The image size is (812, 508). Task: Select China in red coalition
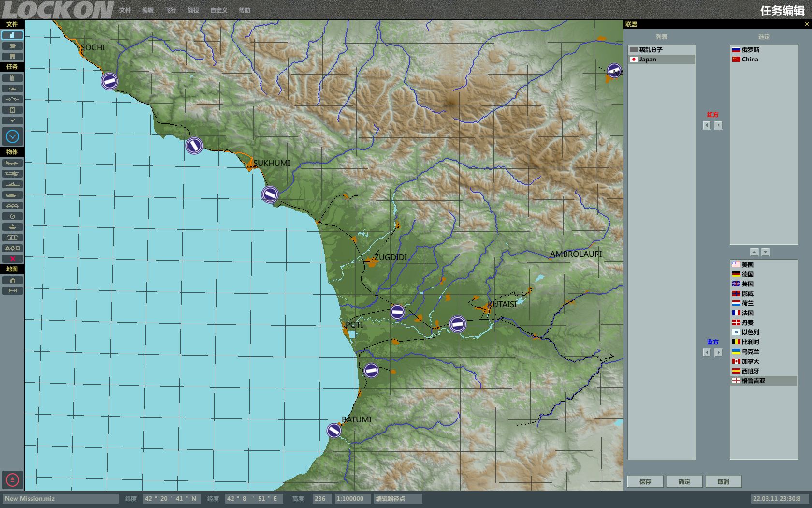(764, 60)
